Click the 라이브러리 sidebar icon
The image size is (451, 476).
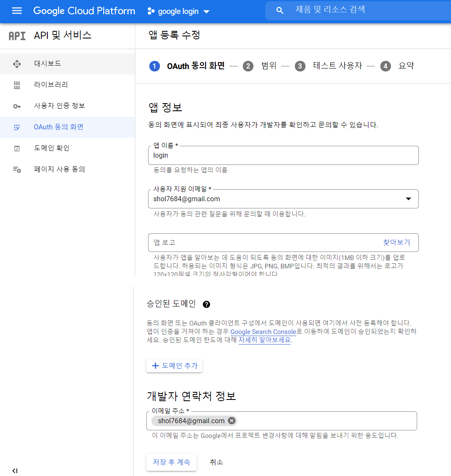17,85
